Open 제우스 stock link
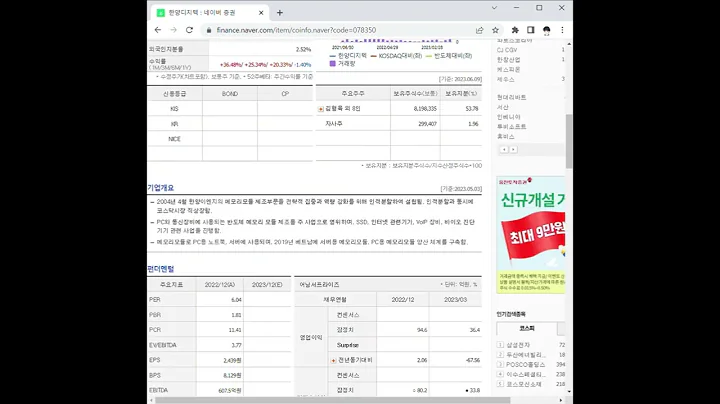Screen dimensions: 720x404 (x=506, y=79)
